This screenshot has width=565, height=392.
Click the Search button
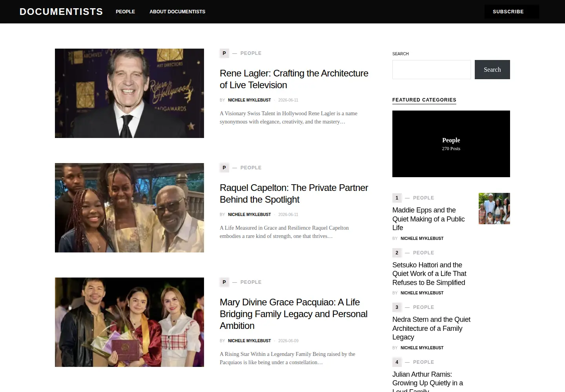492,69
